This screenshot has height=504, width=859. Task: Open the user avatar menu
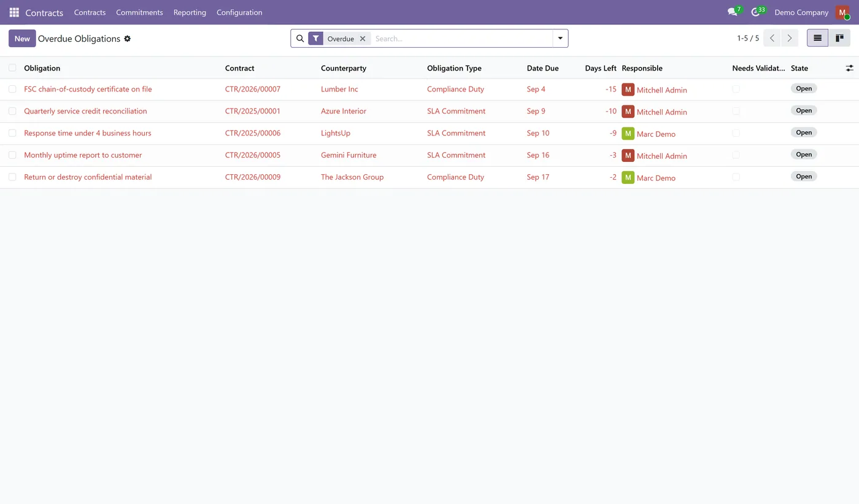click(x=842, y=12)
